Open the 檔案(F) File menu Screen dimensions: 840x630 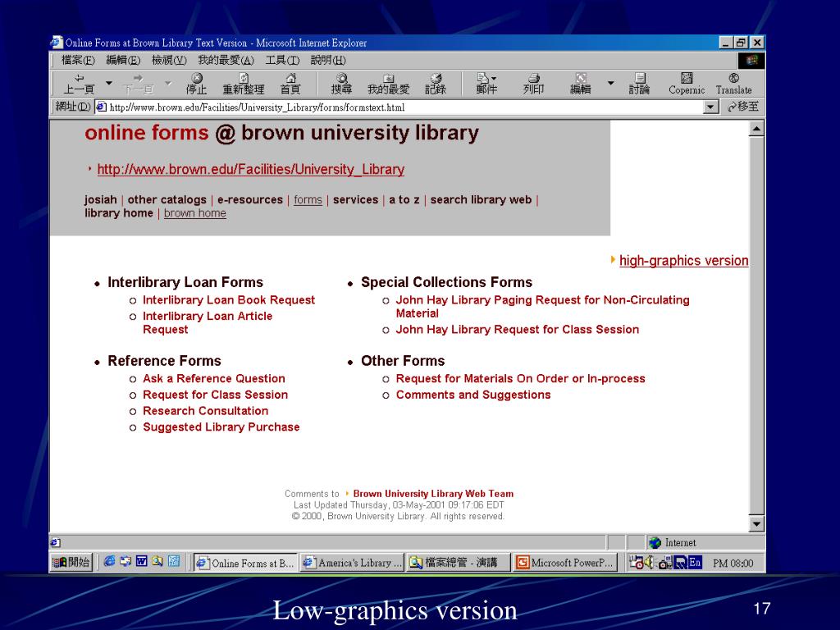click(x=78, y=60)
